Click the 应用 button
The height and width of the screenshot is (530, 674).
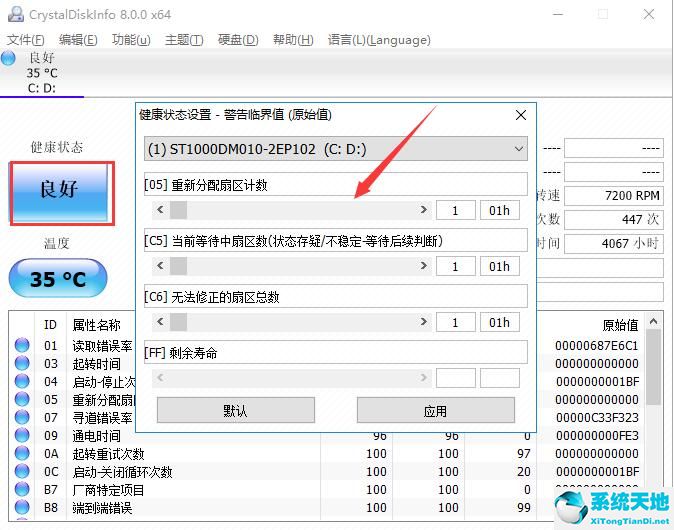pos(435,411)
